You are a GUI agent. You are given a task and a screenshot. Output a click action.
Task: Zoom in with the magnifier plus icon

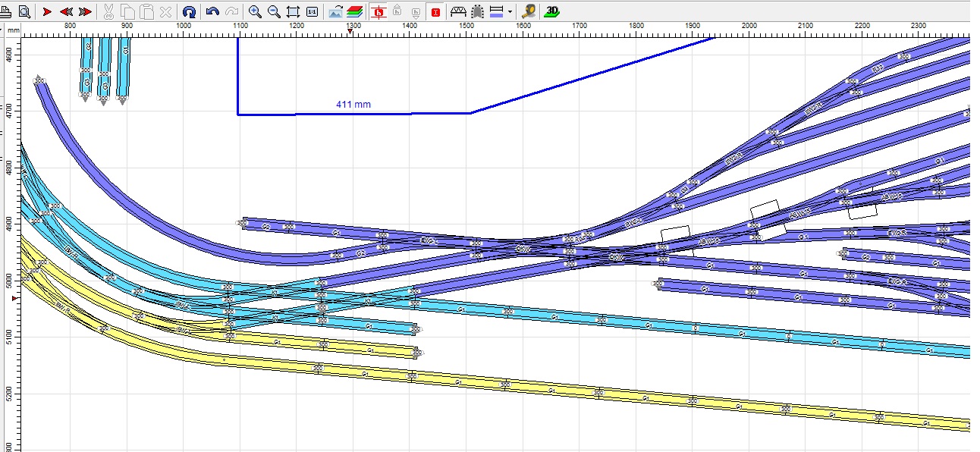coord(256,11)
